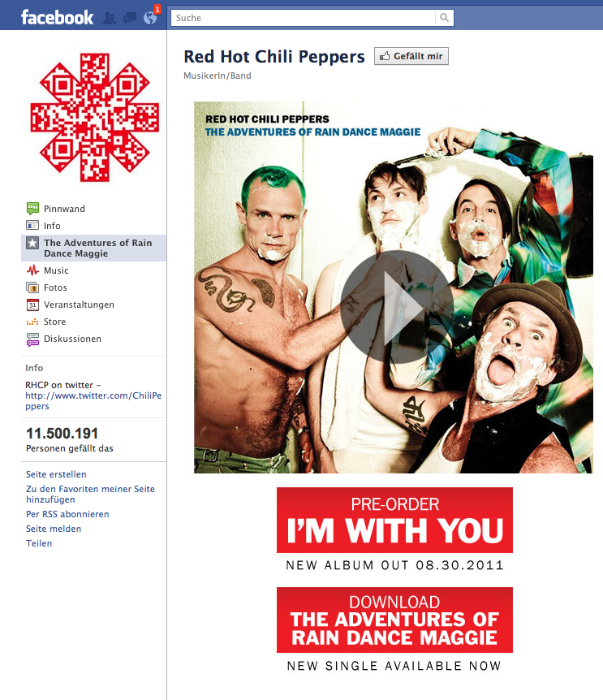Open the messages icon in header
This screenshot has height=700, width=603.
coord(130,19)
